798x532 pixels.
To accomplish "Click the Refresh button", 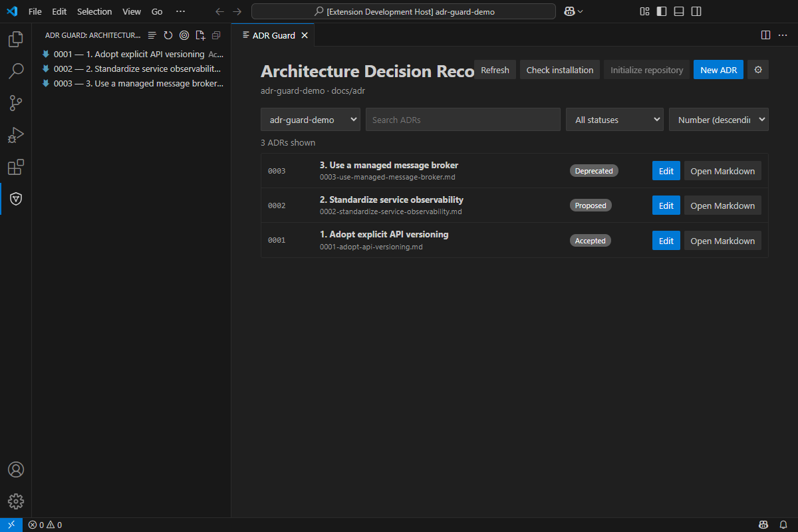I will [495, 70].
